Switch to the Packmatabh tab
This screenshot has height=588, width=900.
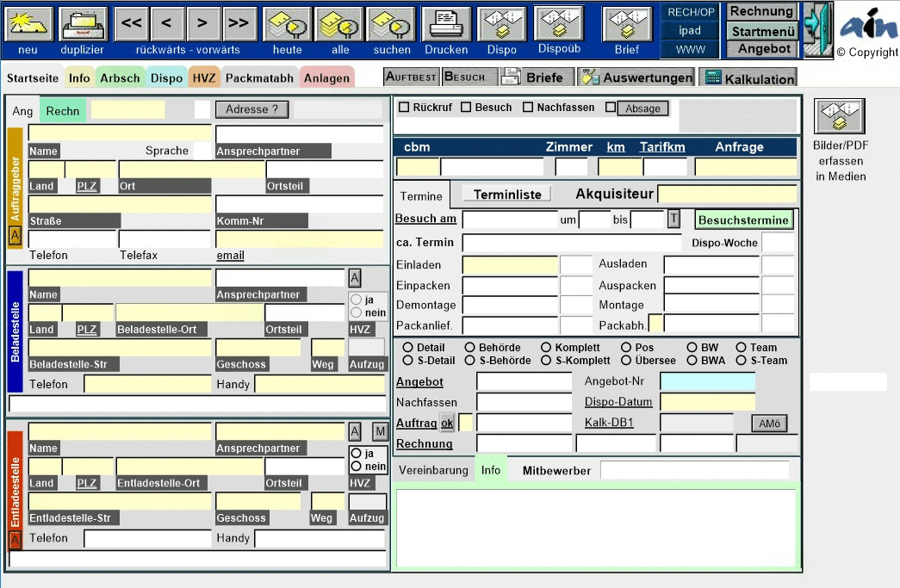(259, 78)
